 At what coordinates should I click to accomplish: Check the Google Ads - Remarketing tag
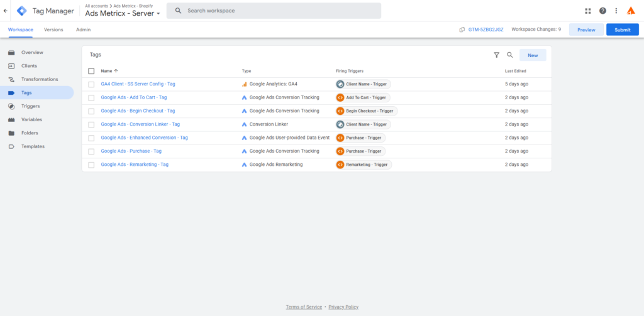(x=91, y=165)
